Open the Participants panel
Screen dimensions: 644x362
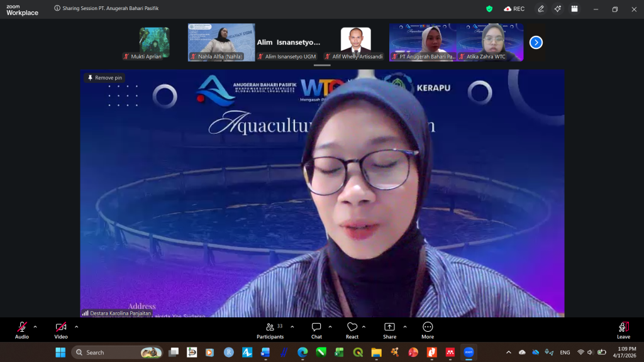270,330
